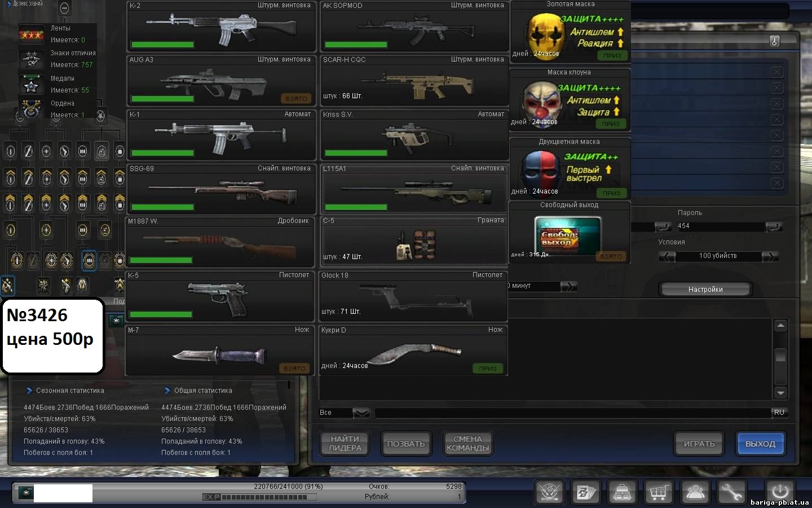Click the rank badge icon in bottom bar
Screen dimensions: 812x508
[x=25, y=493]
